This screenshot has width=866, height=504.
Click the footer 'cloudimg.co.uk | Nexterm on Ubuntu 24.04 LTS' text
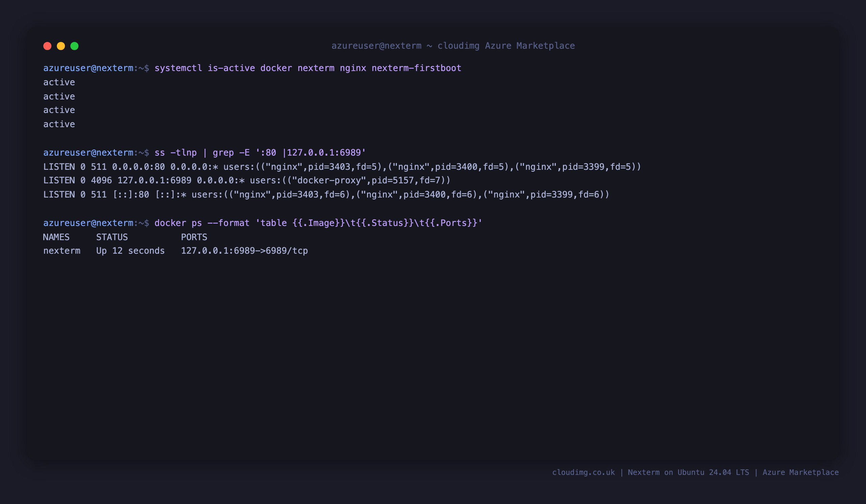[651, 473]
